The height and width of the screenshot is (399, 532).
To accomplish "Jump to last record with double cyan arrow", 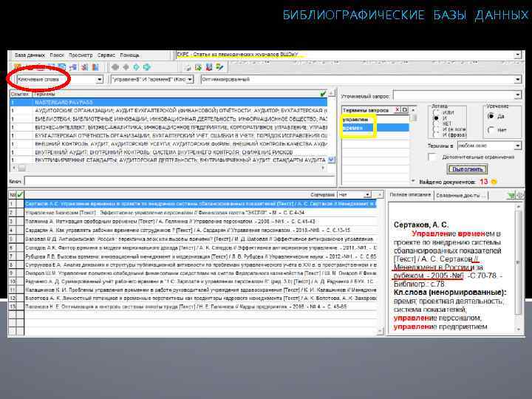I will click(x=147, y=67).
